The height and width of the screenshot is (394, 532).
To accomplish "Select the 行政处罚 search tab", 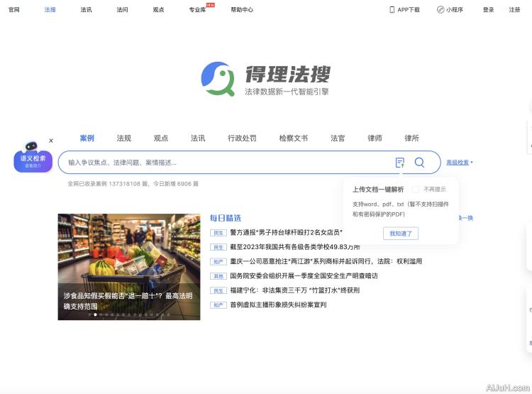I will point(242,138).
